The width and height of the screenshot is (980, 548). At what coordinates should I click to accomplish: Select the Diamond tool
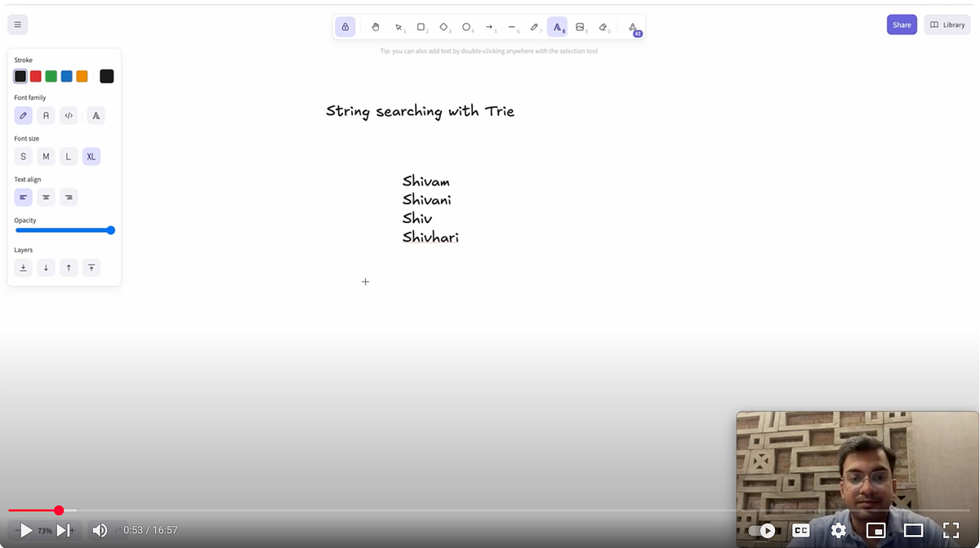444,26
